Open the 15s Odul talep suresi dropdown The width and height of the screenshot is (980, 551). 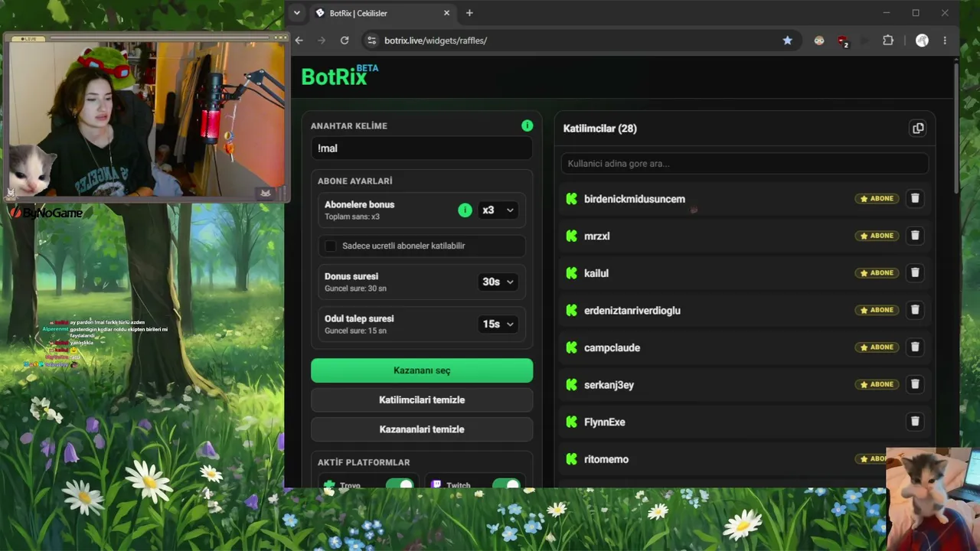[x=498, y=324]
